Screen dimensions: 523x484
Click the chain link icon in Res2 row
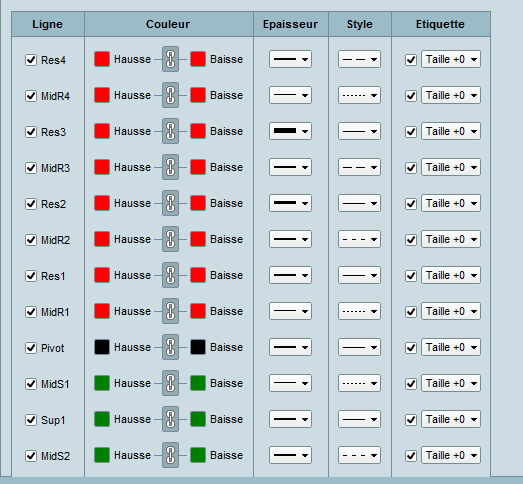[170, 203]
